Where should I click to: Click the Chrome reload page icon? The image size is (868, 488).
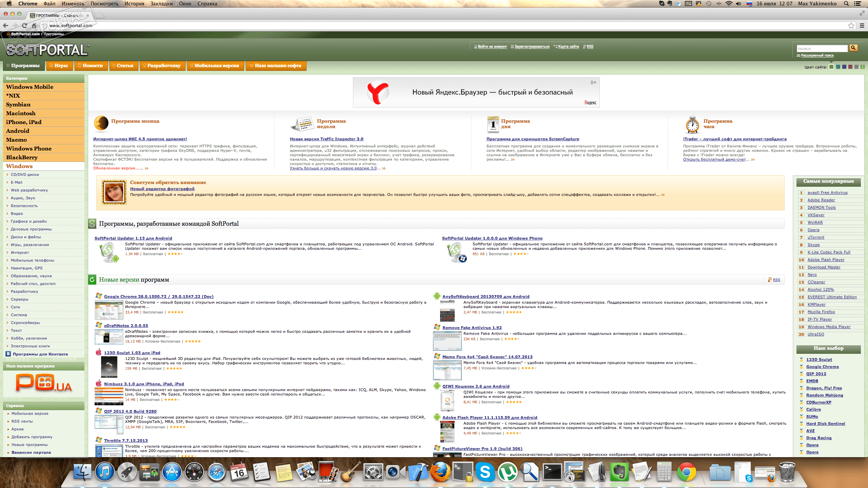24,25
